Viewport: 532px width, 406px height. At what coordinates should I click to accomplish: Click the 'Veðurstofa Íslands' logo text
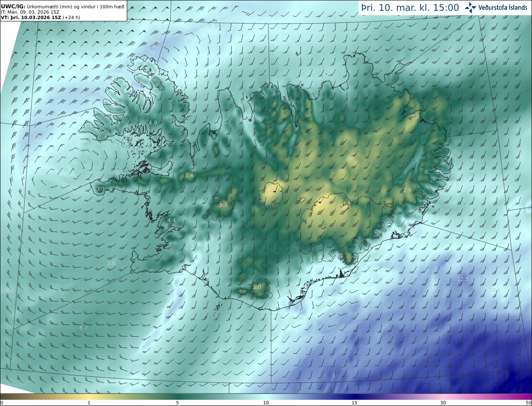tap(503, 7)
